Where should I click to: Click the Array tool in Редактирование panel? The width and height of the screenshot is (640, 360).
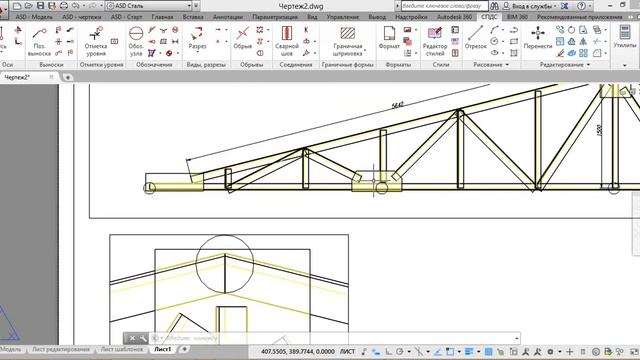tap(583, 53)
